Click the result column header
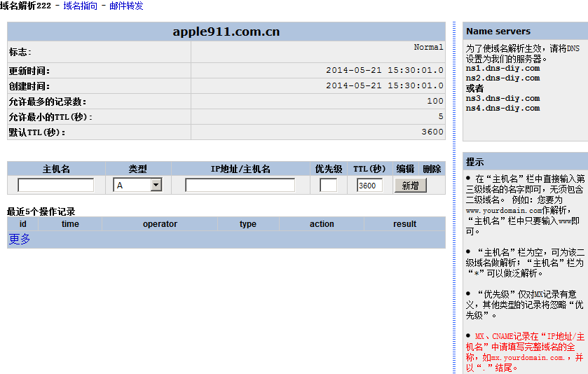This screenshot has height=374, width=588. click(404, 223)
